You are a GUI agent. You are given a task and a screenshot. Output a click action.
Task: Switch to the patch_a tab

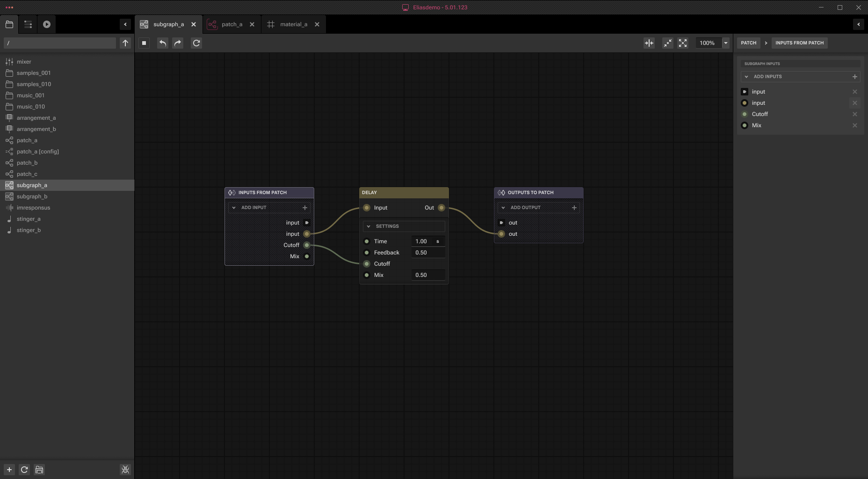[x=232, y=24]
